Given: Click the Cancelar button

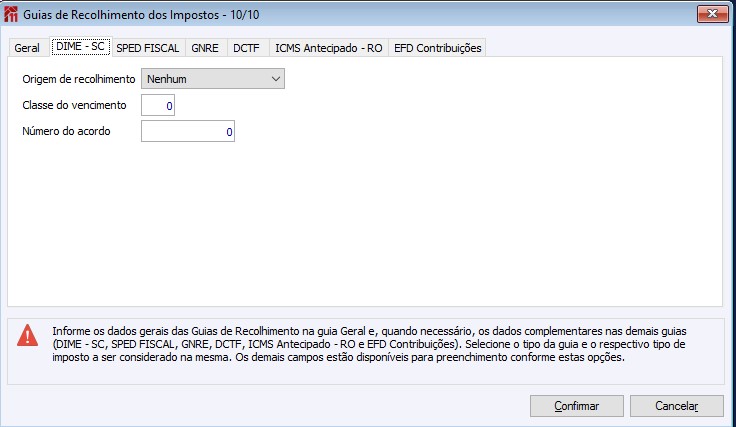Looking at the screenshot, I should [676, 406].
